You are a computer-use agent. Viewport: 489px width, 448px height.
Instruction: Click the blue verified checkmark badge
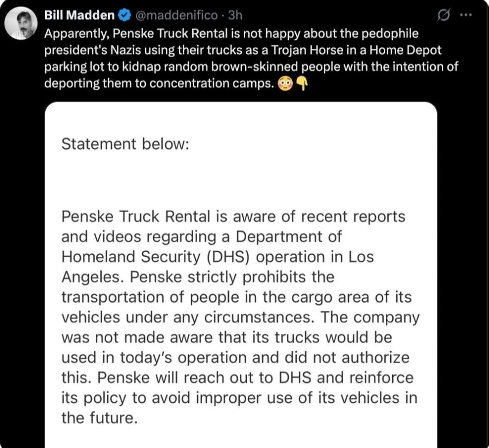click(124, 15)
